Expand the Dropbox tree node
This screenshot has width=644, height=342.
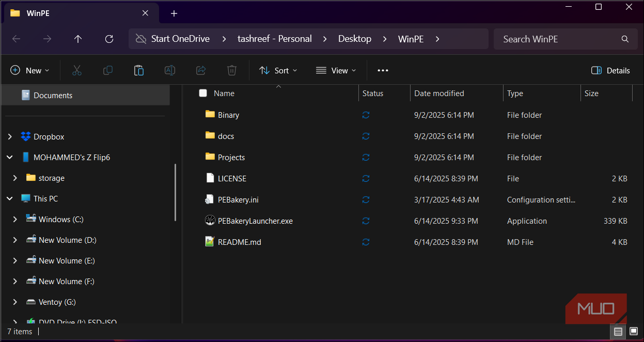10,136
